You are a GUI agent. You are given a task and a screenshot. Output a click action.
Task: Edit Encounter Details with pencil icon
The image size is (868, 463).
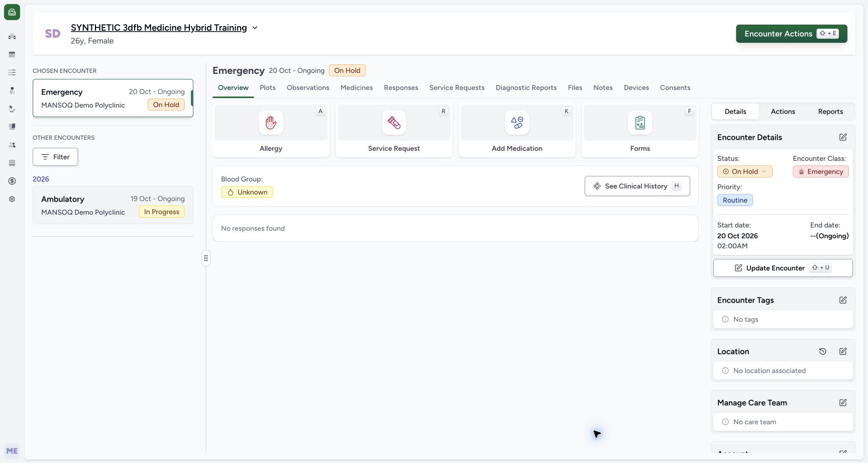(x=843, y=137)
